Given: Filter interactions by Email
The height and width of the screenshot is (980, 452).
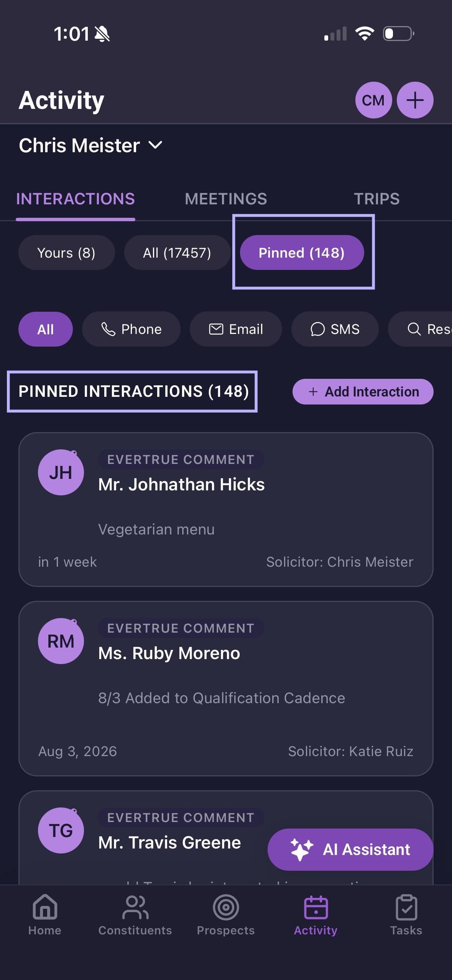Looking at the screenshot, I should [x=236, y=329].
